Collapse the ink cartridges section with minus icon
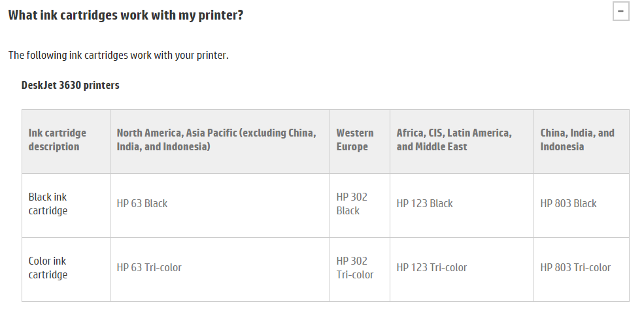Viewport: 644px width, 313px height. click(x=620, y=12)
